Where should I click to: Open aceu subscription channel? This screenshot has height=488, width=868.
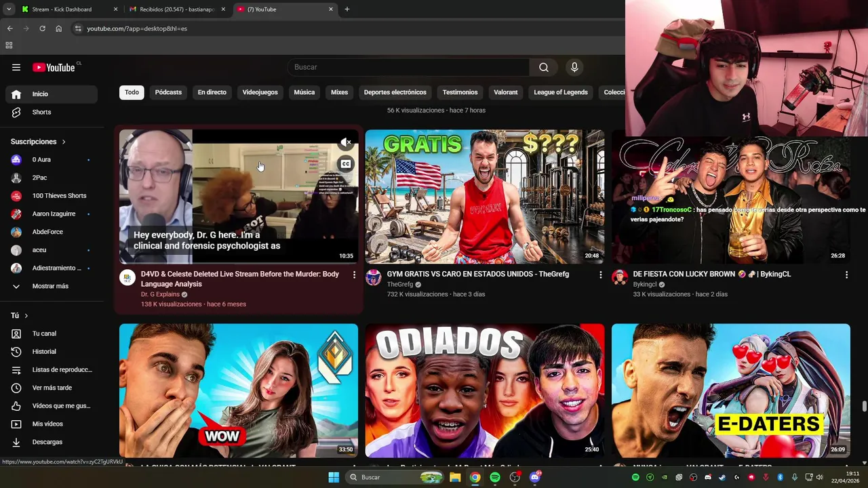[52, 250]
